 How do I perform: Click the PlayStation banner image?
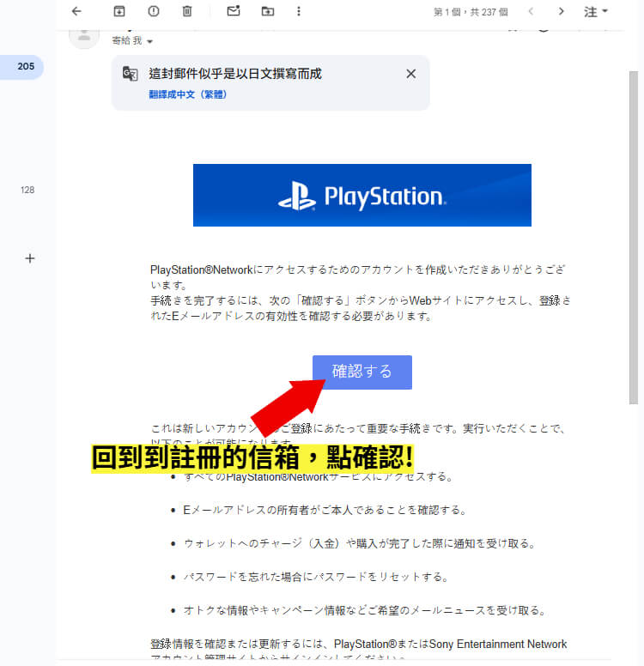pyautogui.click(x=362, y=196)
